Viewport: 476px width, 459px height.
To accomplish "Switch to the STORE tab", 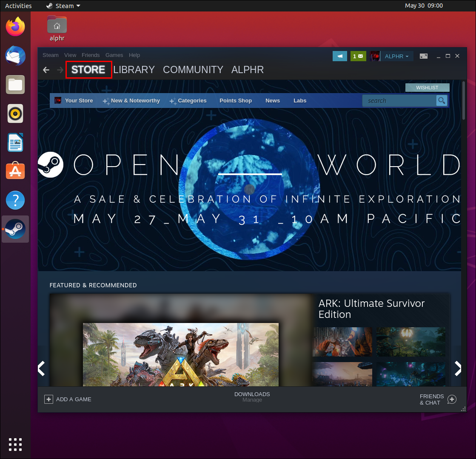I will point(88,70).
